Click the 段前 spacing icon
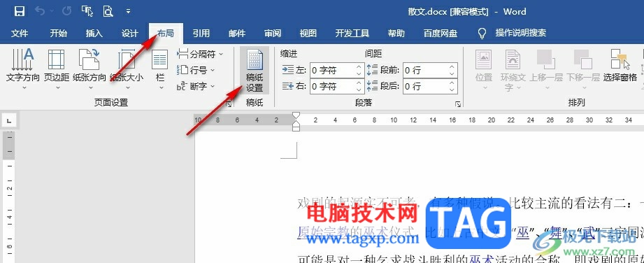 [x=372, y=70]
